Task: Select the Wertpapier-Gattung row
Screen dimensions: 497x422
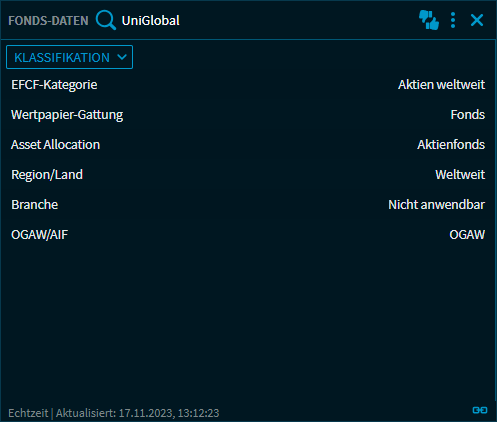Action: (x=248, y=115)
